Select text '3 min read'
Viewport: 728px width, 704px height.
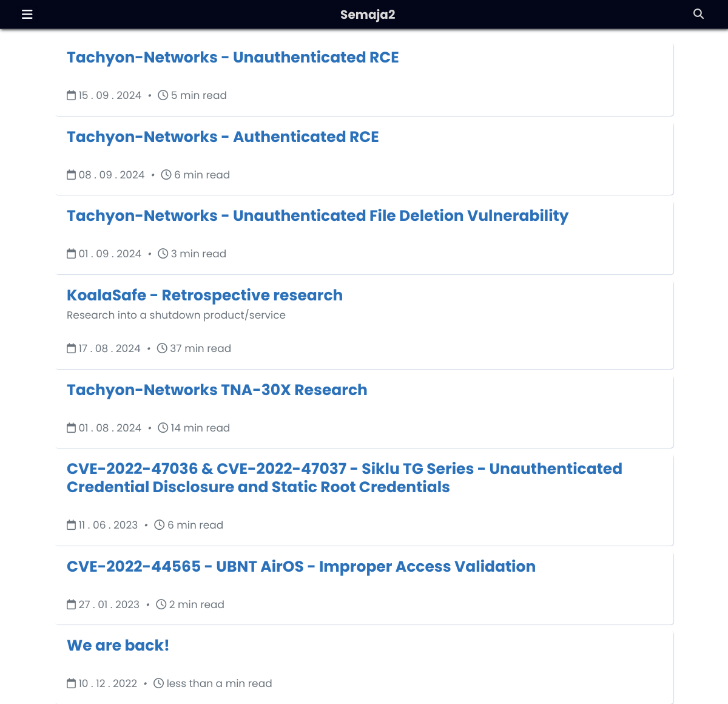pyautogui.click(x=198, y=254)
